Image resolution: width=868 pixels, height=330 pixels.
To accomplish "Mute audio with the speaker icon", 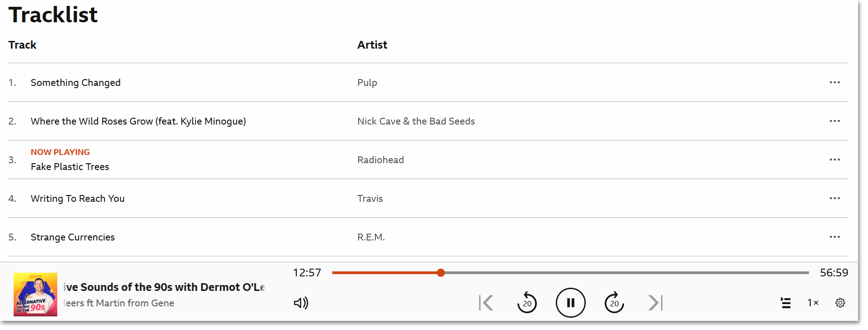I will 301,303.
